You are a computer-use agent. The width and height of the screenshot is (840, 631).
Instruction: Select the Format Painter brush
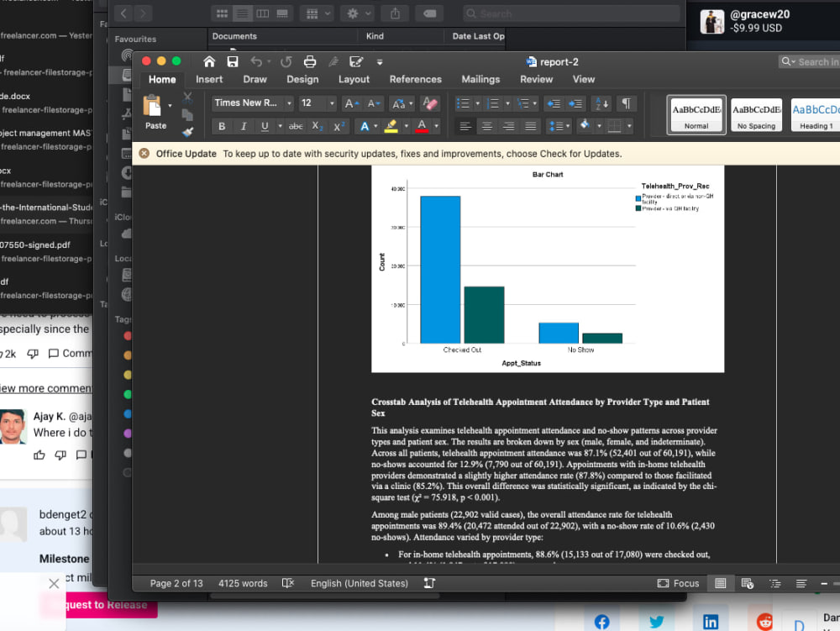tap(187, 132)
